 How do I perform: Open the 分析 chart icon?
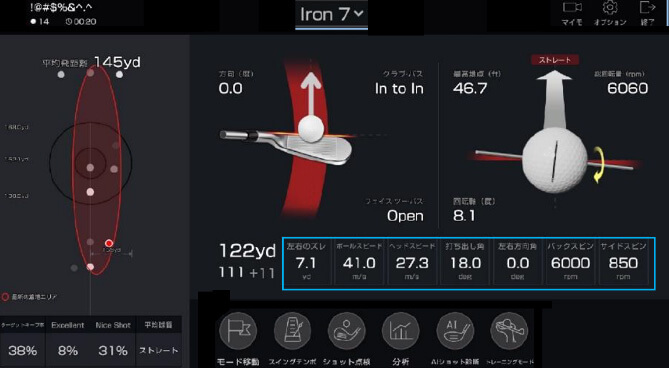tap(401, 331)
